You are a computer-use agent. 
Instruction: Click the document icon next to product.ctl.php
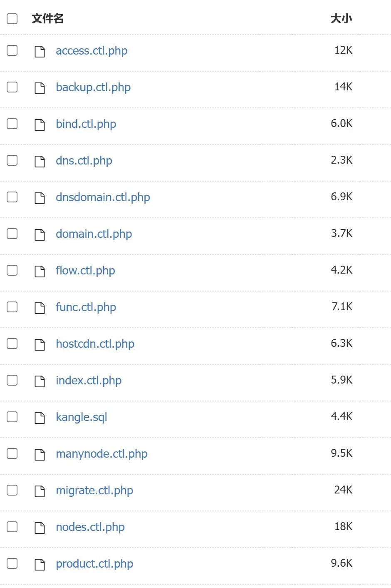click(40, 564)
